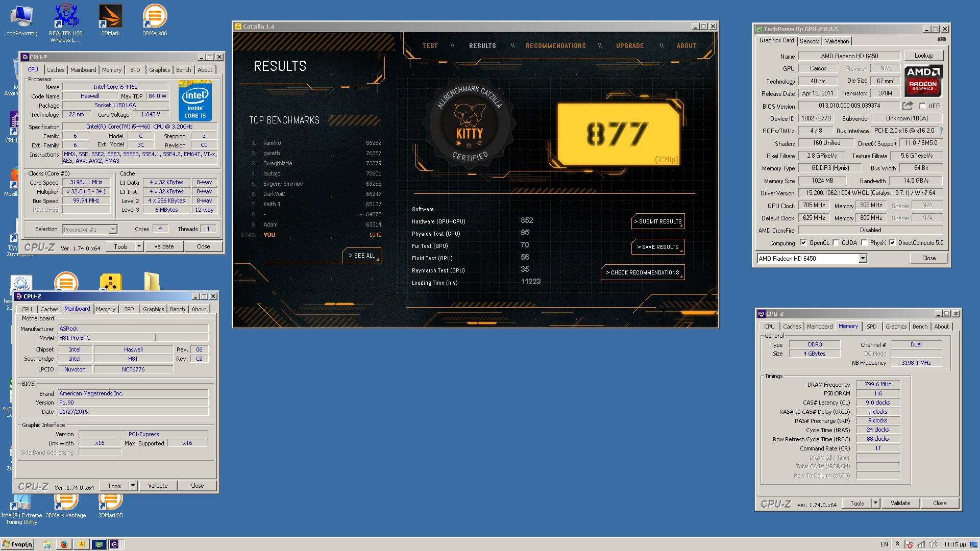The width and height of the screenshot is (980, 551).
Task: Toggle the CUDA checkbox
Action: 836,243
